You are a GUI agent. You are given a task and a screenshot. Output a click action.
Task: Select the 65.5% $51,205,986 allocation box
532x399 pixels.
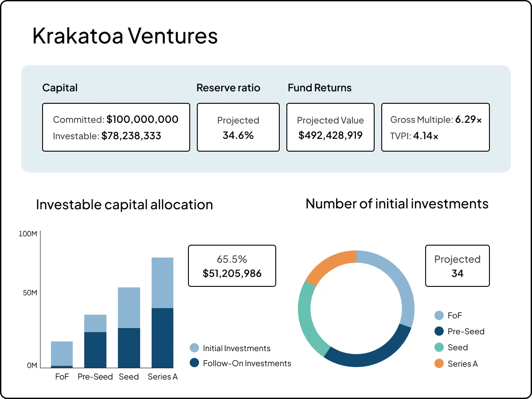232,266
